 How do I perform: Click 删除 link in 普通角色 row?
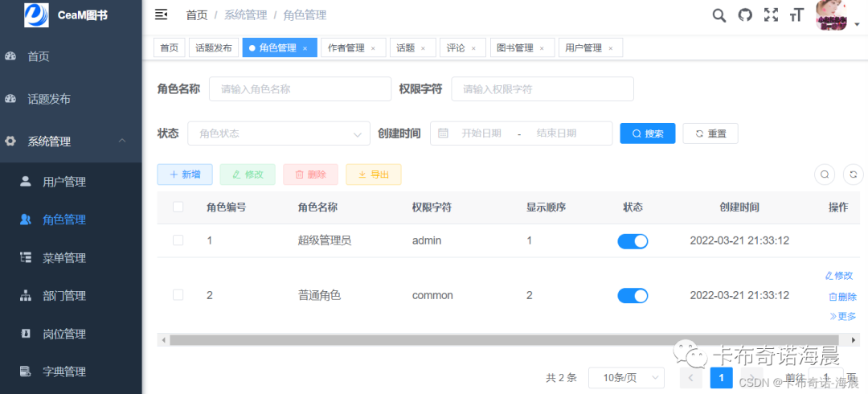pyautogui.click(x=842, y=297)
